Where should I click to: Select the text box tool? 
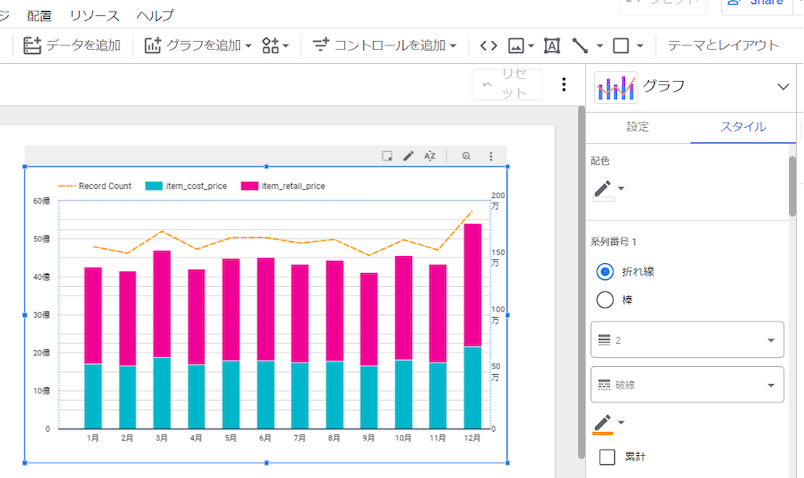(x=552, y=46)
